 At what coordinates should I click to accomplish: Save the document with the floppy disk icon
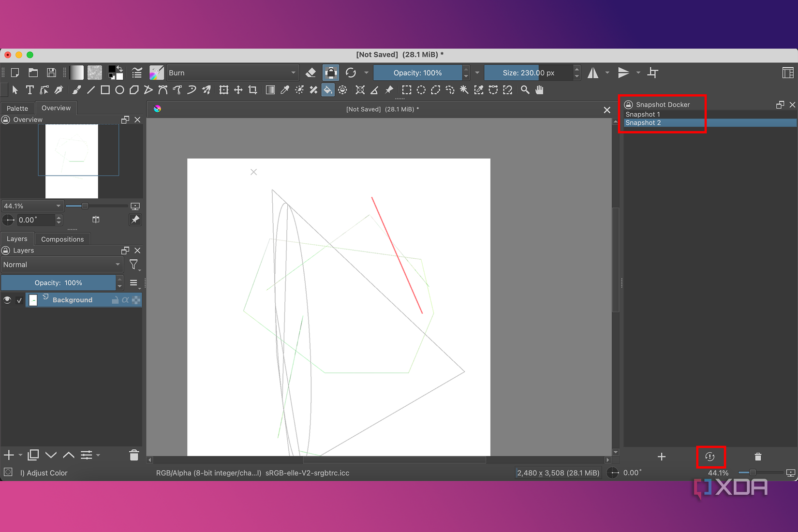tap(51, 73)
